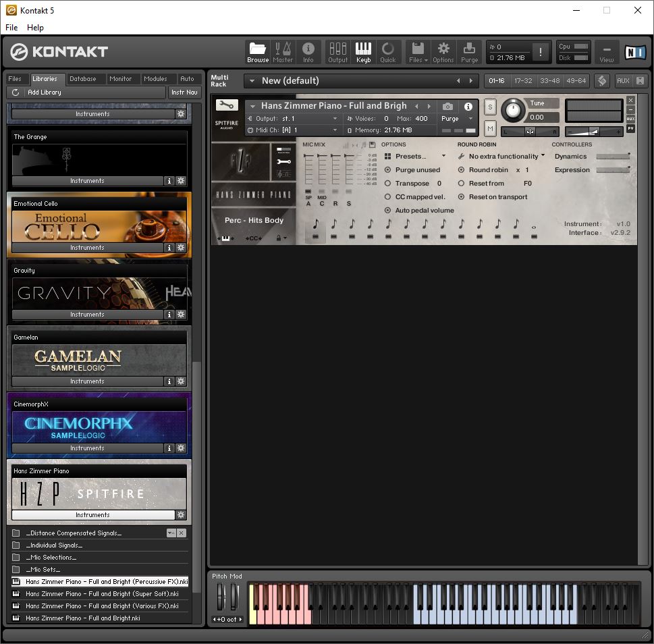Enable Reset from option
This screenshot has width=654, height=644.
[461, 183]
